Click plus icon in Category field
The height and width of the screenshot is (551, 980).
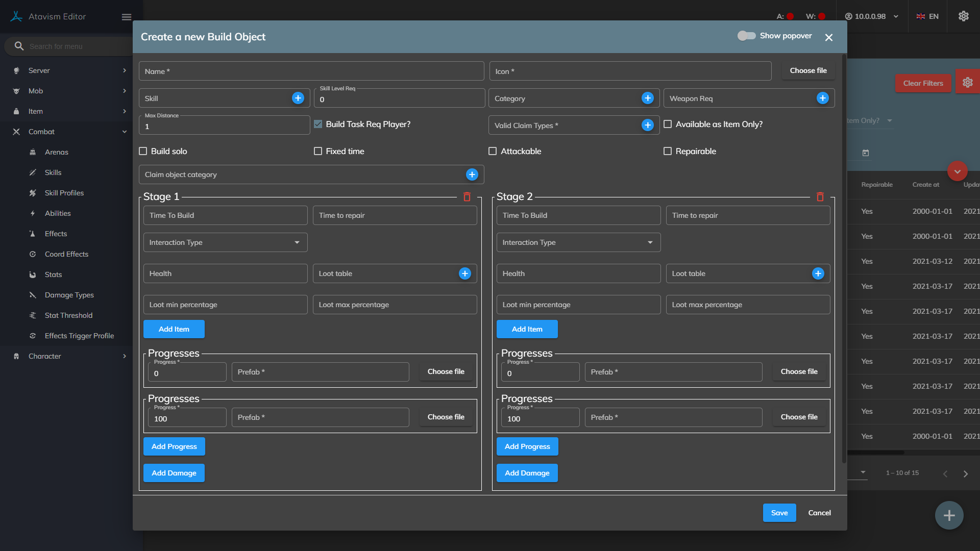point(648,98)
